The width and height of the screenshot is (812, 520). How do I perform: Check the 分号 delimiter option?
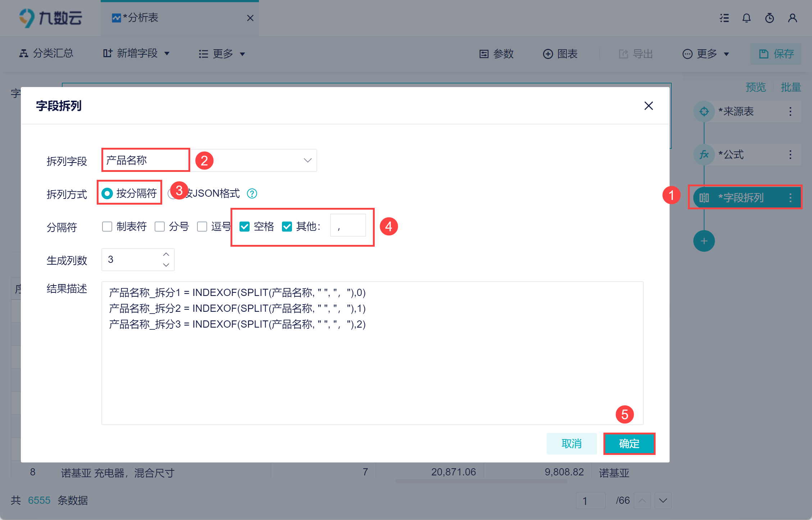(x=160, y=227)
